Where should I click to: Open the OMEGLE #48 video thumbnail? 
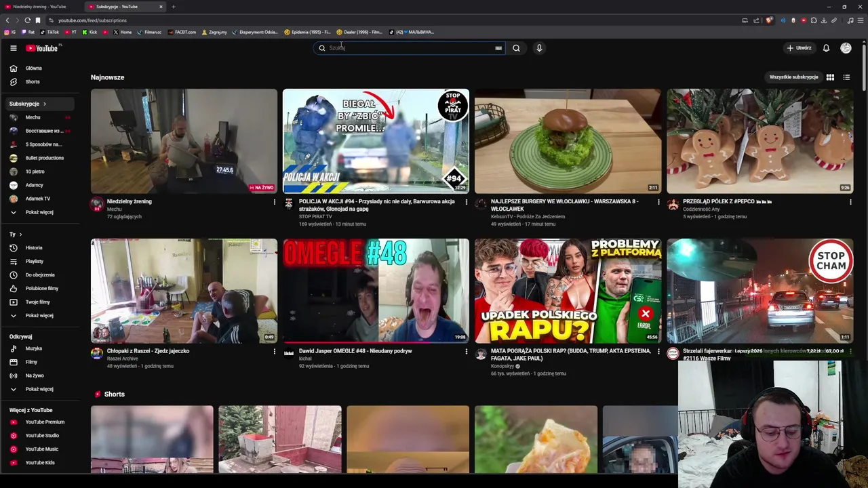pos(376,291)
